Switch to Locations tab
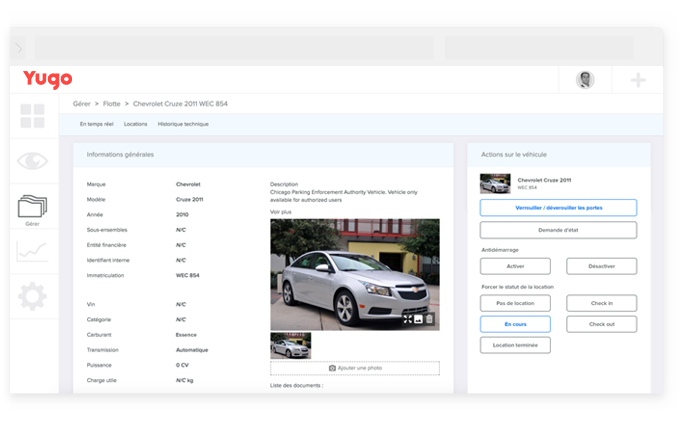The image size is (696, 427). click(x=135, y=124)
